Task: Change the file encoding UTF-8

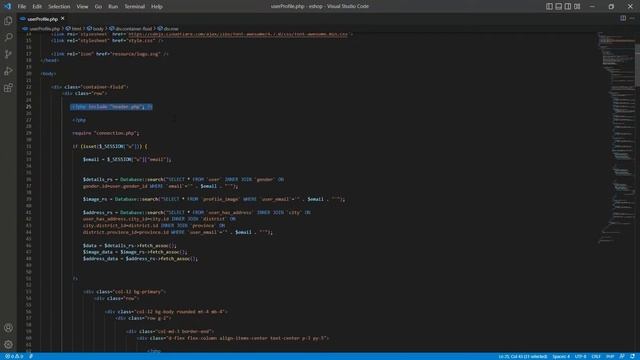Action: 580,356
